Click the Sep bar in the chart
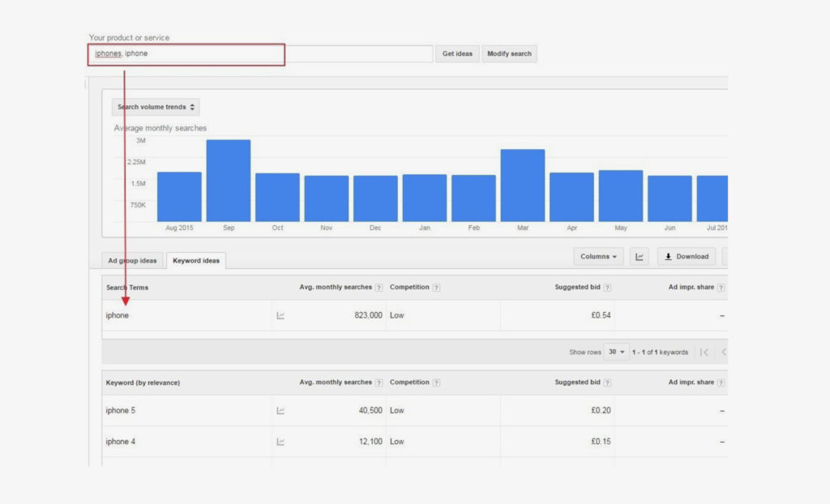 (x=228, y=181)
